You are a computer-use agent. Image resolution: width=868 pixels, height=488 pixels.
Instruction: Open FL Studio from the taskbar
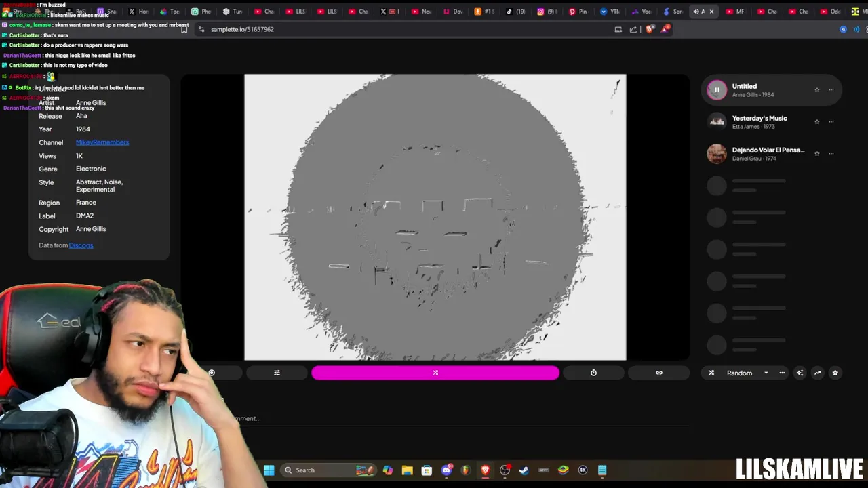pyautogui.click(x=465, y=470)
